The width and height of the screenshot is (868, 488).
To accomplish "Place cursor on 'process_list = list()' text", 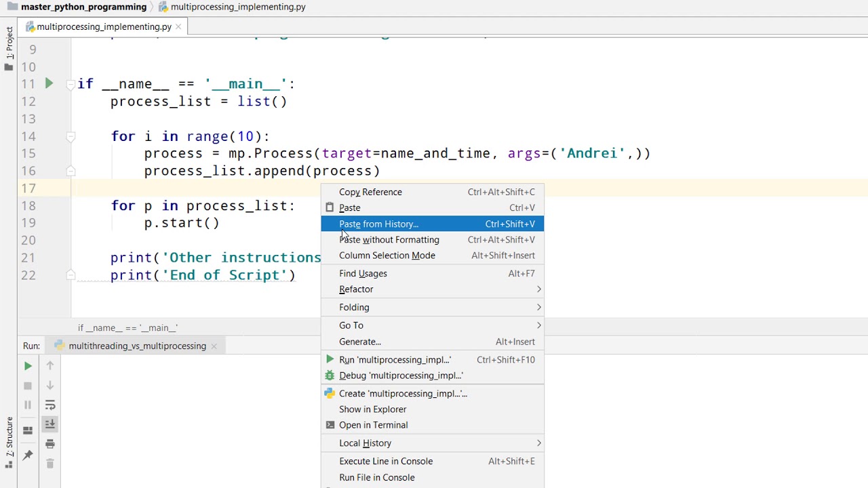I will [199, 102].
